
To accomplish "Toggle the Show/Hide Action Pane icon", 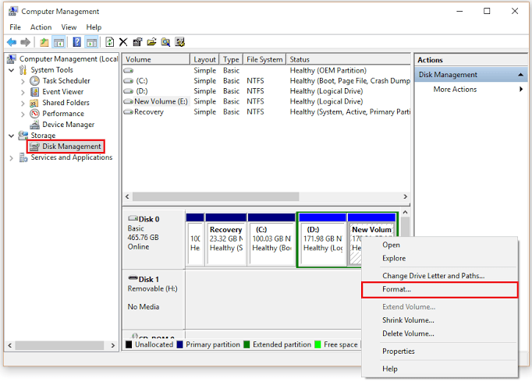I will [91, 42].
